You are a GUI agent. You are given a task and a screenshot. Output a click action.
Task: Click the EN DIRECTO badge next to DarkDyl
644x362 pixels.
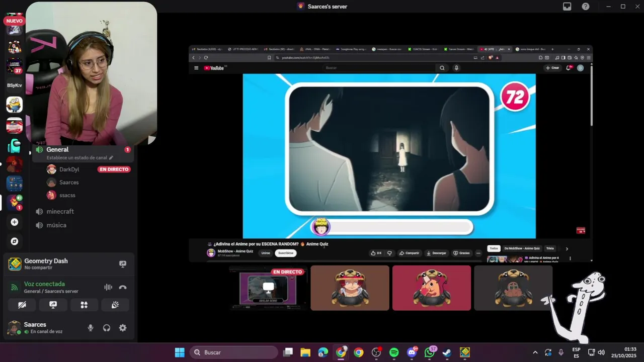114,169
